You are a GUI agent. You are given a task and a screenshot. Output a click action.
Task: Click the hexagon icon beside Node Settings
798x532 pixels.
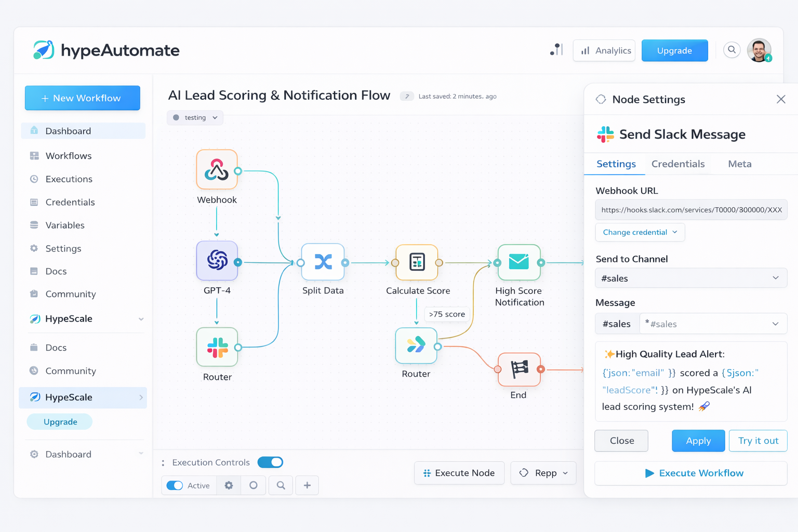pyautogui.click(x=601, y=99)
